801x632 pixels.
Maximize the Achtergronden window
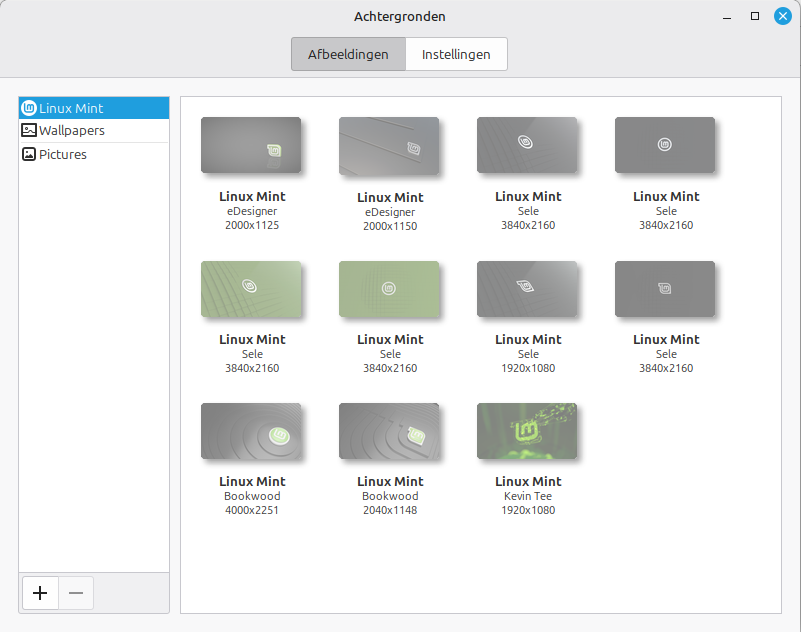[x=755, y=16]
